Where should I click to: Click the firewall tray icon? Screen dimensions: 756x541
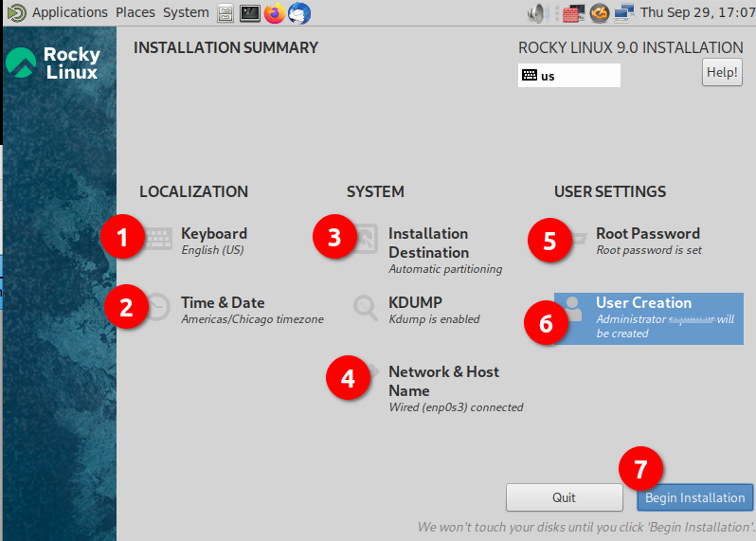coord(572,13)
